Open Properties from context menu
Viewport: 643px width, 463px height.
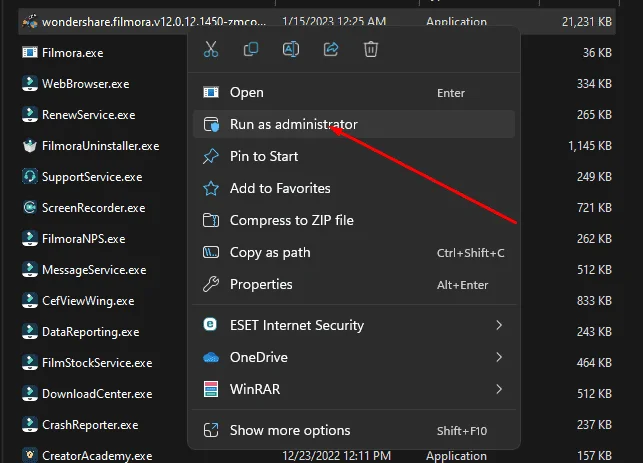pos(353,284)
